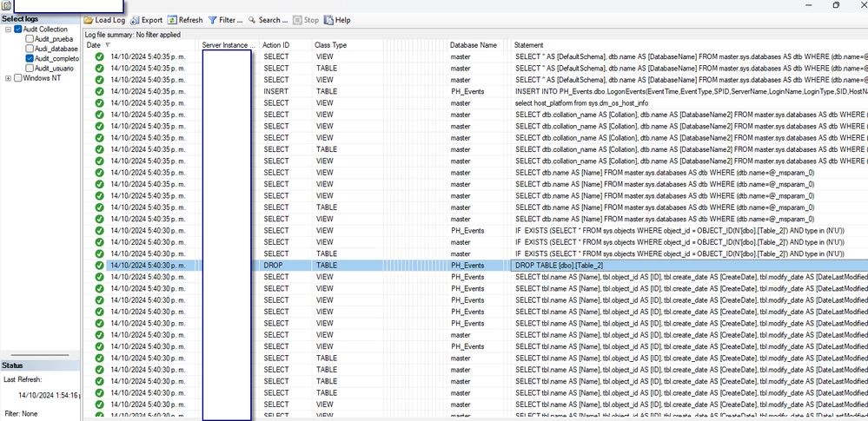868x421 pixels.
Task: Refresh the log view
Action: [185, 20]
